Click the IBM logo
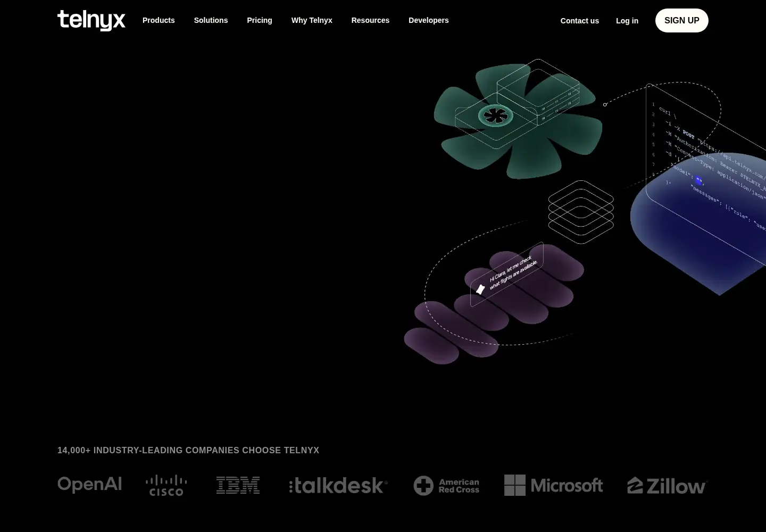Image resolution: width=766 pixels, height=532 pixels. [x=238, y=485]
